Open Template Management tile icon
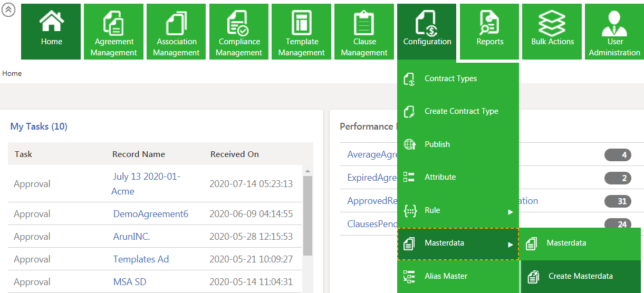Screen dimensions: 644x293 (302, 23)
